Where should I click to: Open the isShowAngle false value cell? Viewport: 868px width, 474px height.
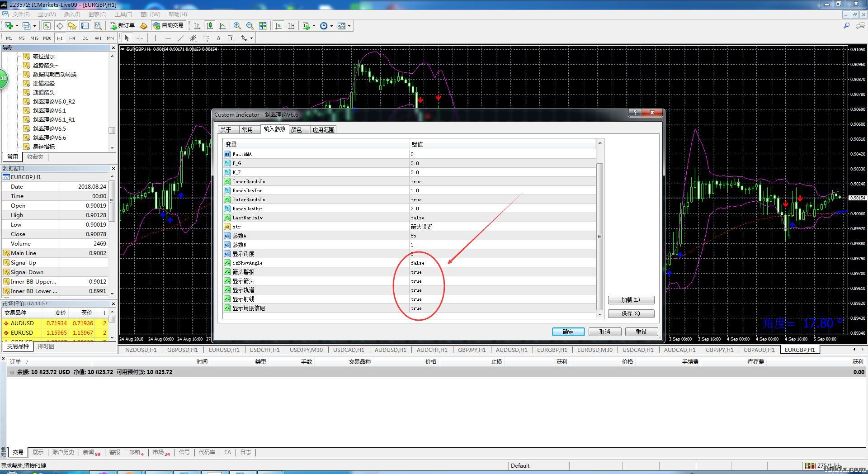pos(503,263)
